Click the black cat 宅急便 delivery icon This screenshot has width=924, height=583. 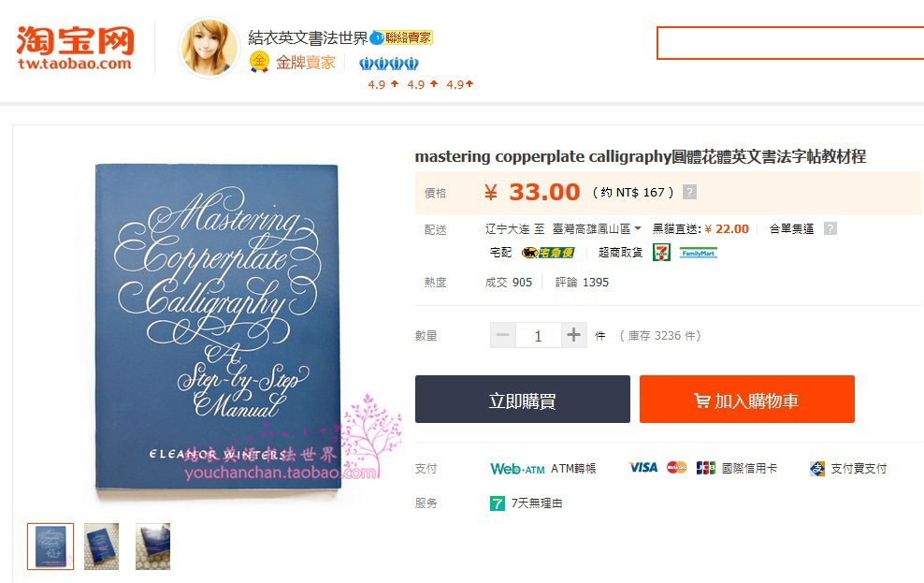tap(548, 253)
